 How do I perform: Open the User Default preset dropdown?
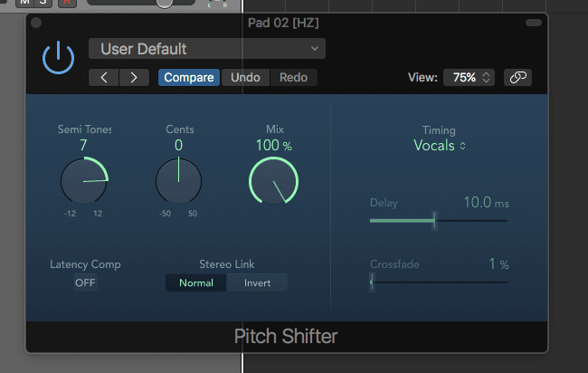point(207,49)
